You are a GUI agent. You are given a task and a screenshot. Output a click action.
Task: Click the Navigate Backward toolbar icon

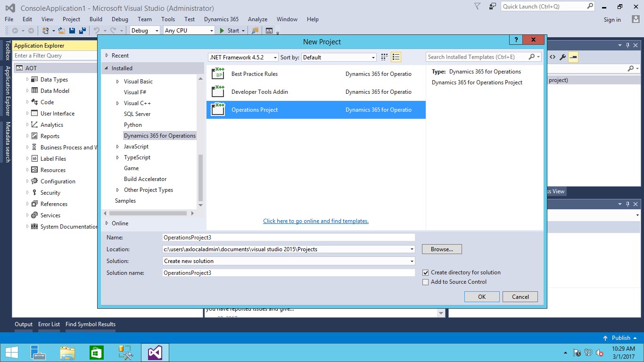[15, 31]
